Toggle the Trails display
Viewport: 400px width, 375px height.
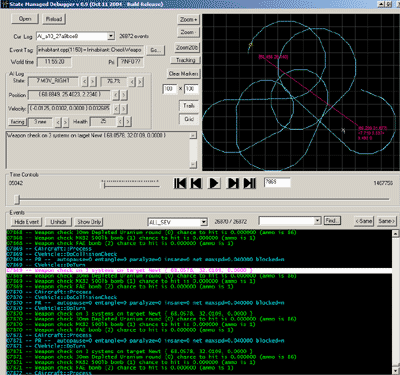[x=189, y=106]
